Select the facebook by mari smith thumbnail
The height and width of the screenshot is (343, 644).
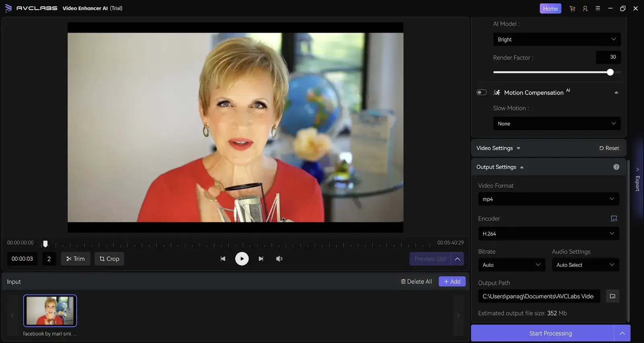(50, 311)
